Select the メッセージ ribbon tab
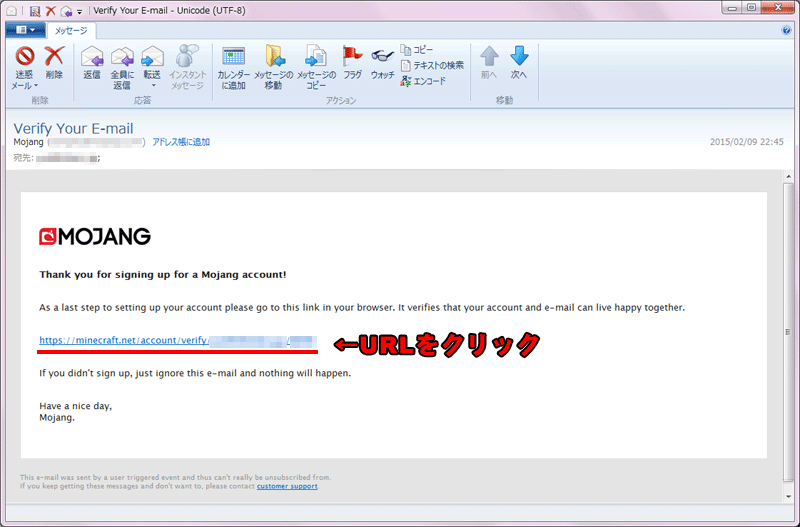800x527 pixels. click(71, 31)
